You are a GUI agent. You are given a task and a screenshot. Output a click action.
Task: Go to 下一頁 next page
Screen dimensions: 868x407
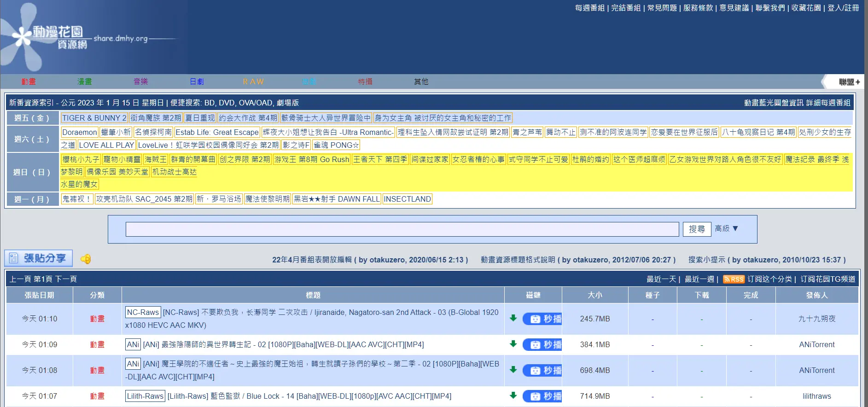pyautogui.click(x=66, y=279)
